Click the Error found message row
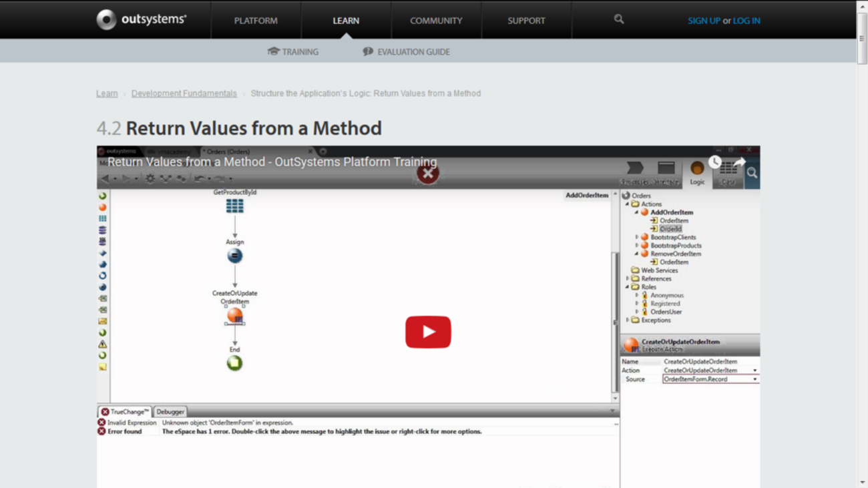Screen dimensions: 868x488 tap(358, 431)
